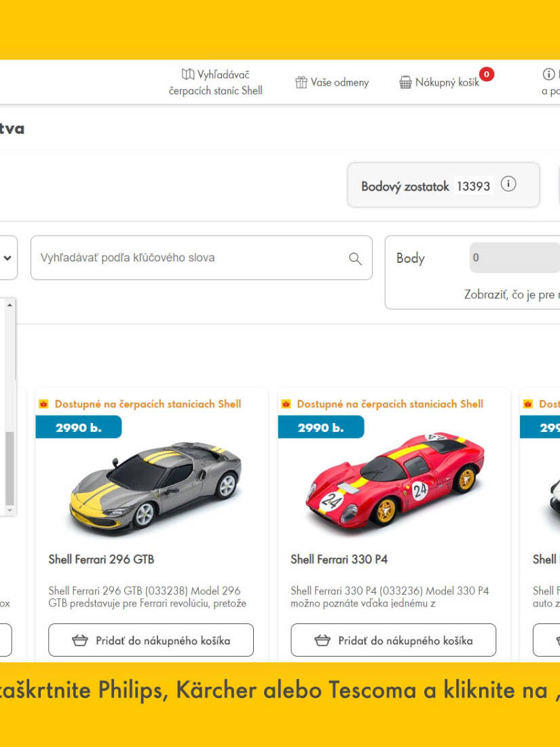This screenshot has height=747, width=560.
Task: Go to Vaše odmeny
Action: click(x=333, y=82)
